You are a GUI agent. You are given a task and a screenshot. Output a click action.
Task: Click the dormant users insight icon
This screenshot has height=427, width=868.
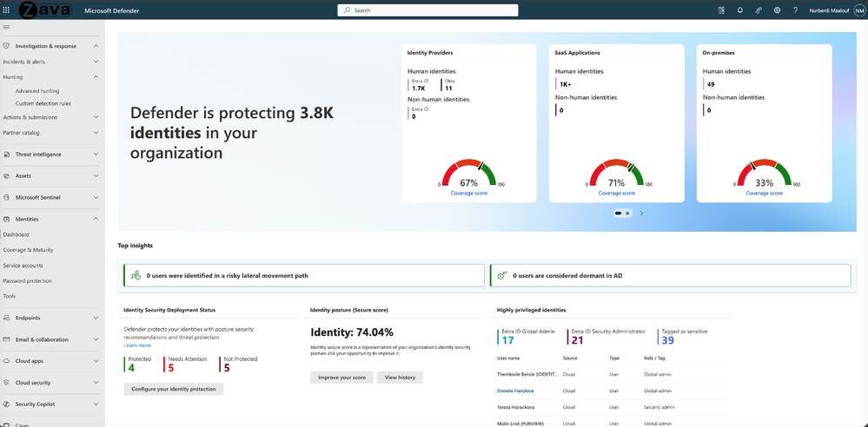(503, 275)
